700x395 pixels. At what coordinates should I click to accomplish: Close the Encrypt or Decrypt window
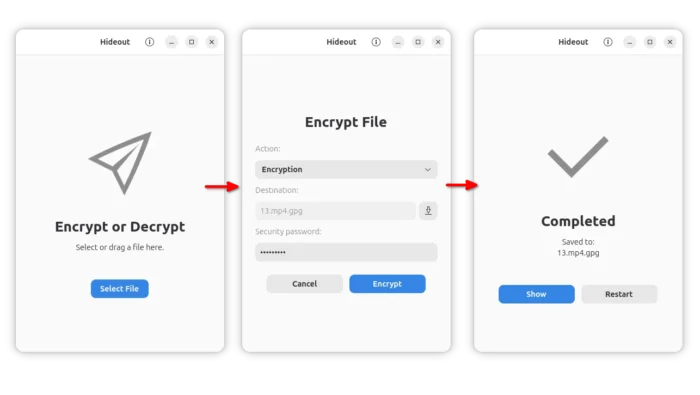click(212, 42)
